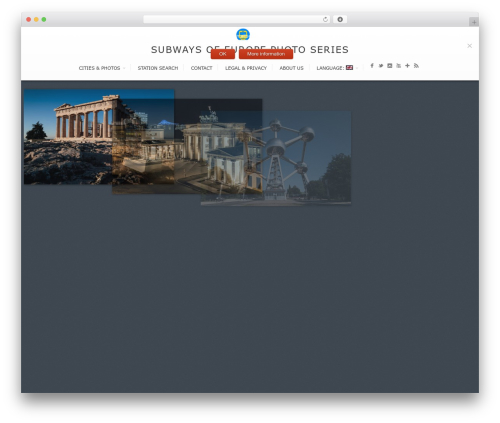Open the Contact menu item
500x423 pixels.
(x=201, y=68)
